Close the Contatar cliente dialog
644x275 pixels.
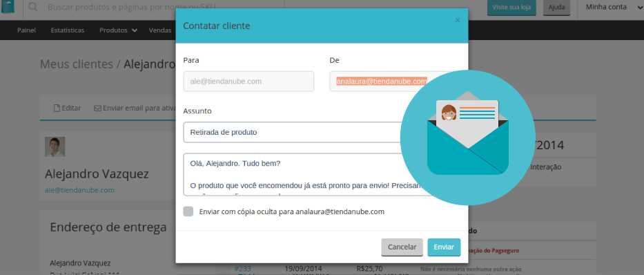pyautogui.click(x=458, y=20)
